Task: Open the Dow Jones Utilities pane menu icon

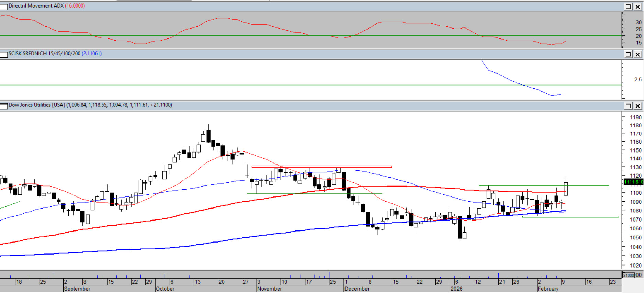Action: (x=4, y=106)
